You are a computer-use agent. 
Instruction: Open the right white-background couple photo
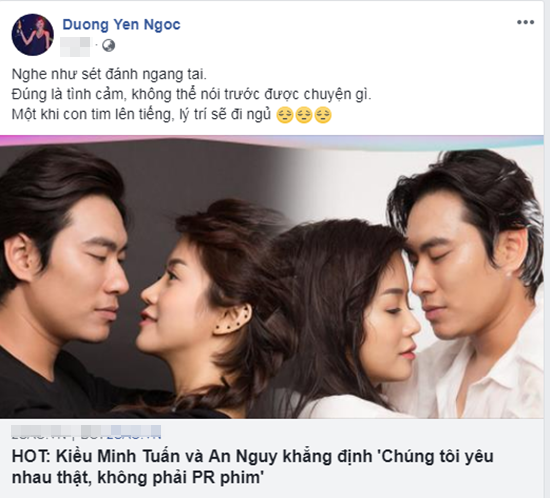pos(417,281)
